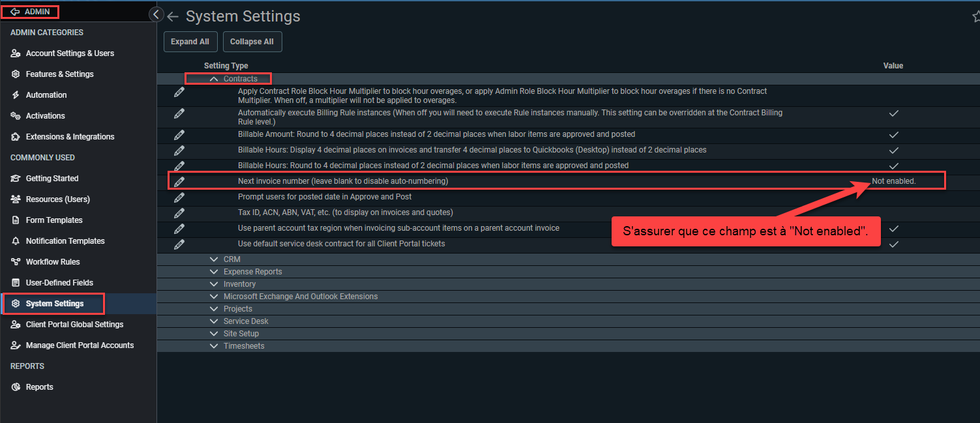The height and width of the screenshot is (423, 980).
Task: Collapse the sidebar with the arrow circle icon
Action: click(x=156, y=14)
